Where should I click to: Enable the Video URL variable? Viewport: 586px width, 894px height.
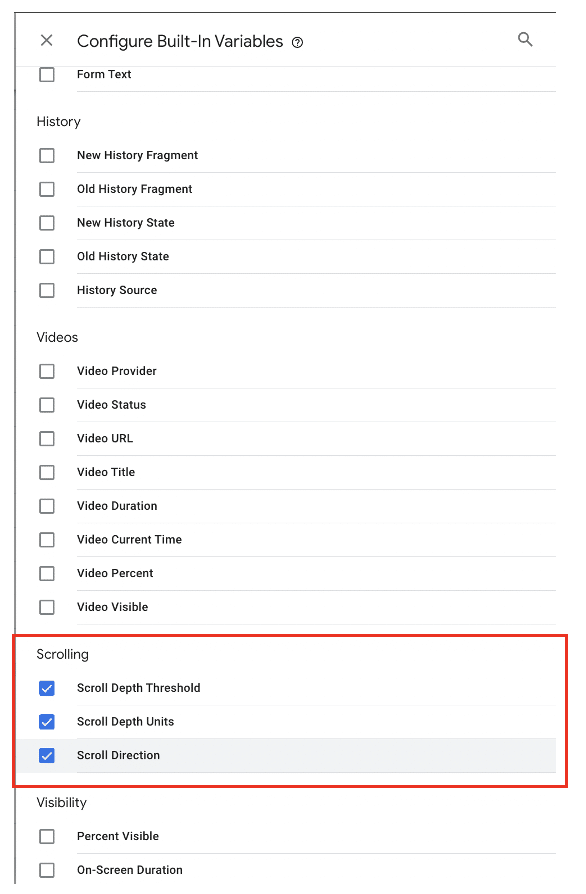tap(46, 438)
